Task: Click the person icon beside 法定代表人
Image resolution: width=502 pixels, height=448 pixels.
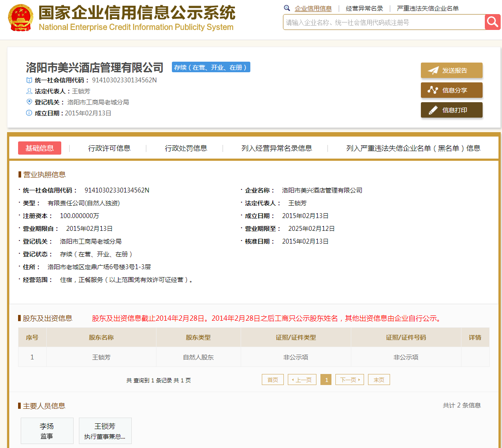Action: [x=29, y=91]
